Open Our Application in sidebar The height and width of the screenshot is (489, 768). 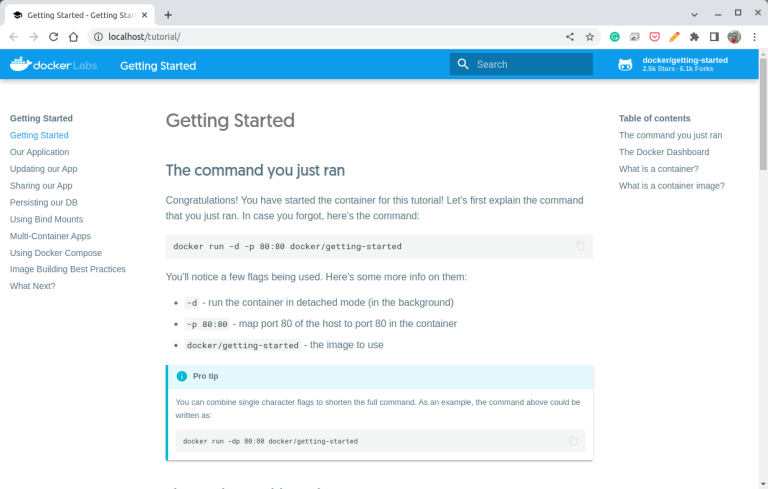pos(39,152)
